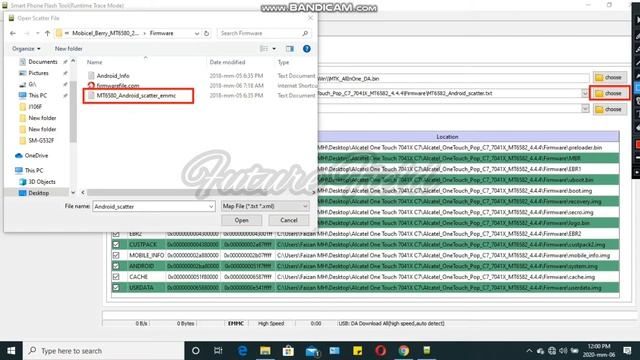
Task: Click the change view icon in dialog toolbar
Action: (x=264, y=49)
